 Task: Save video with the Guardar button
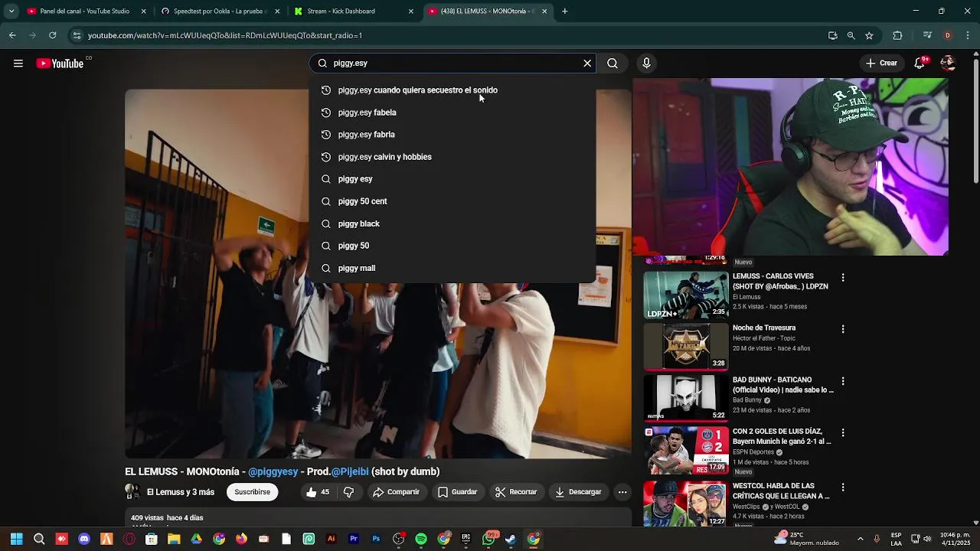457,492
